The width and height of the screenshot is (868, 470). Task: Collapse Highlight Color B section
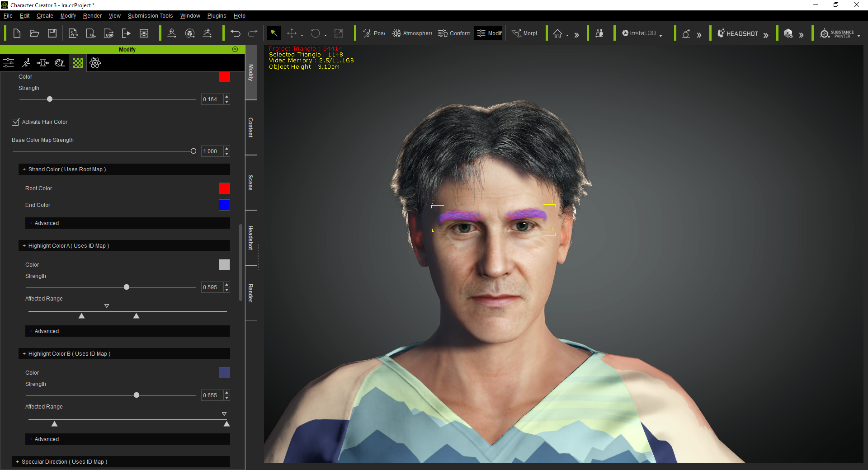pos(124,354)
